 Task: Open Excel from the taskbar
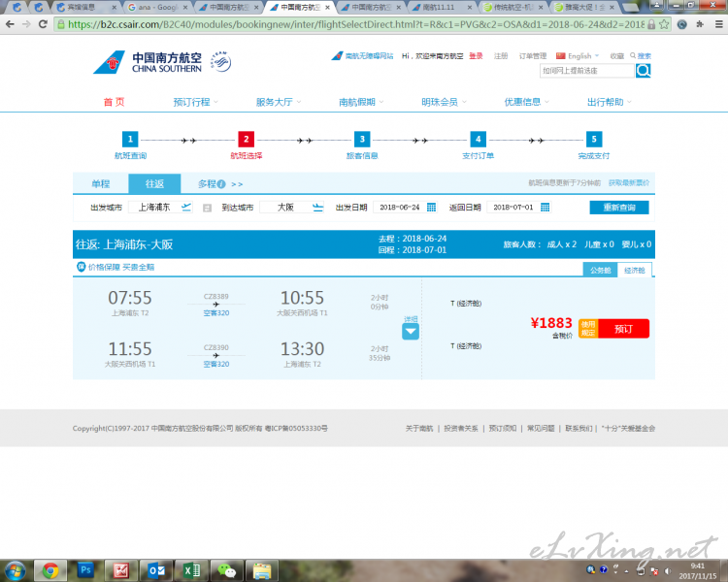(x=191, y=570)
